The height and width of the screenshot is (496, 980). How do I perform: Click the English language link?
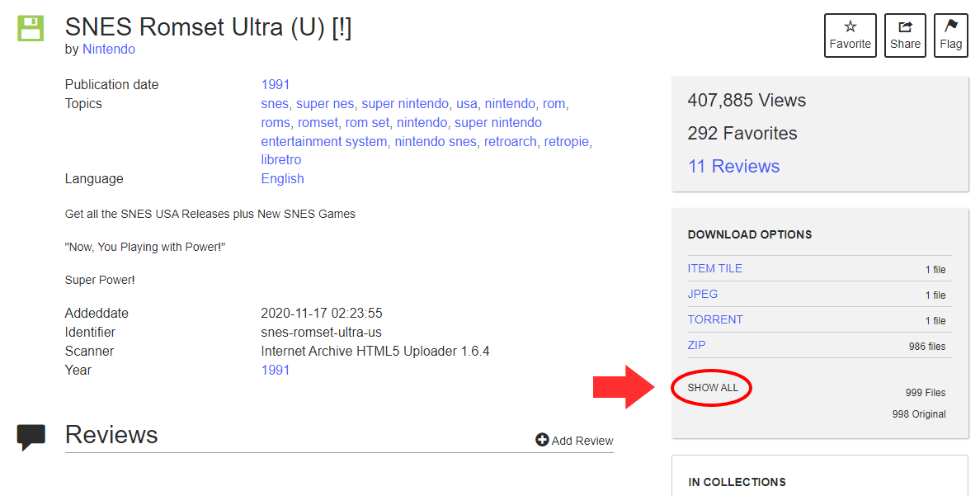[282, 179]
